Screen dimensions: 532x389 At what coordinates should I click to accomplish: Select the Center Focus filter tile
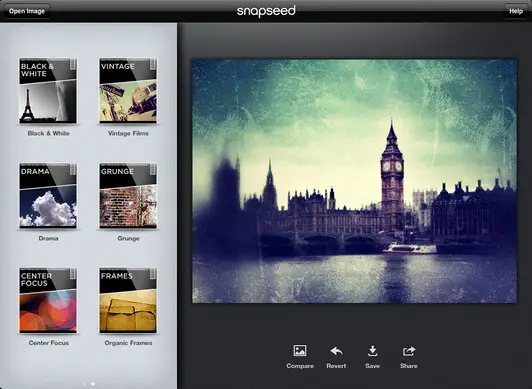click(x=48, y=300)
